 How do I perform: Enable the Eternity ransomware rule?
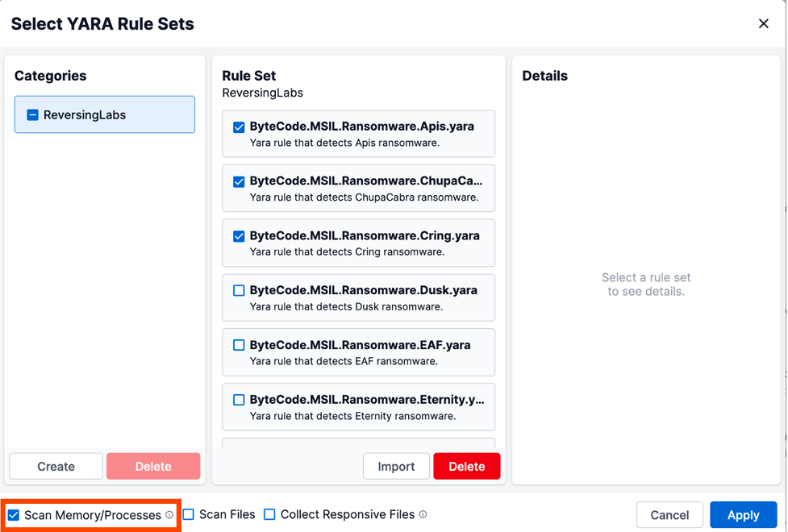pyautogui.click(x=238, y=399)
